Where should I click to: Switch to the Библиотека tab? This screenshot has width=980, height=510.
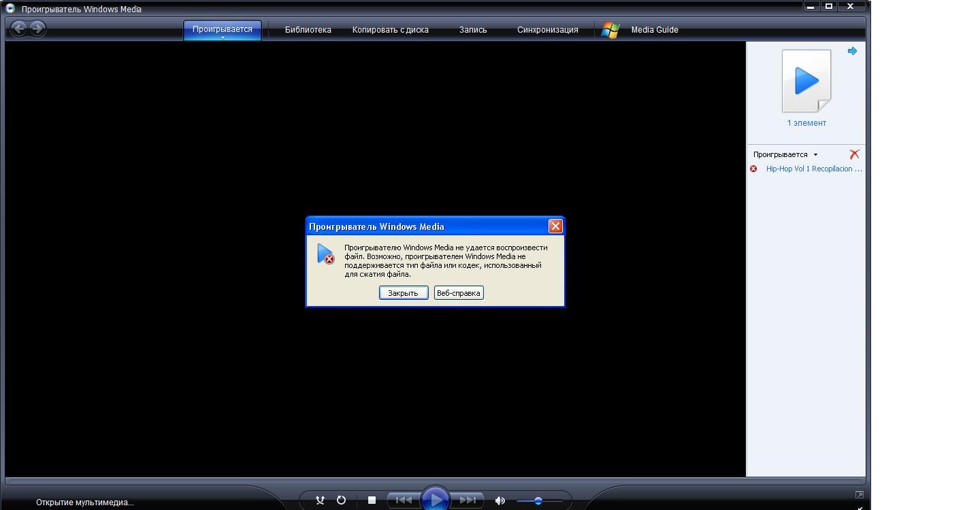coord(308,30)
